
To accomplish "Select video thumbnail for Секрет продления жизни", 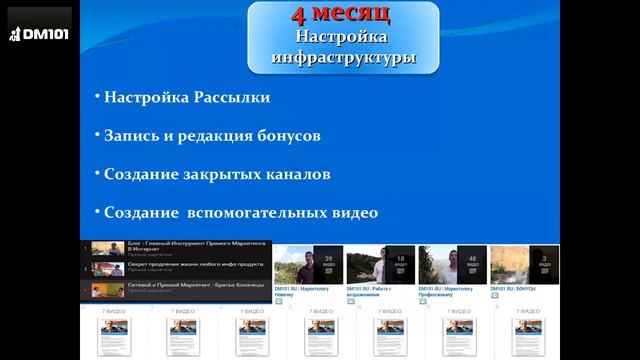I will click(108, 269).
